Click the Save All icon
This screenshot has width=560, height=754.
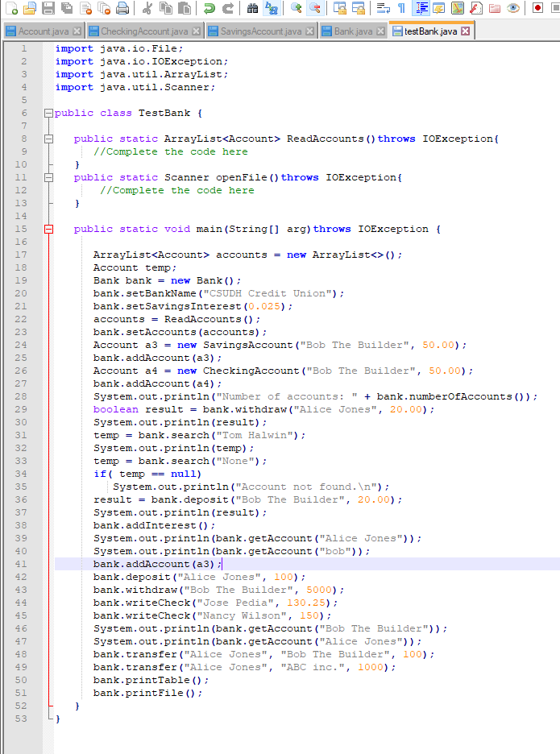[x=66, y=8]
